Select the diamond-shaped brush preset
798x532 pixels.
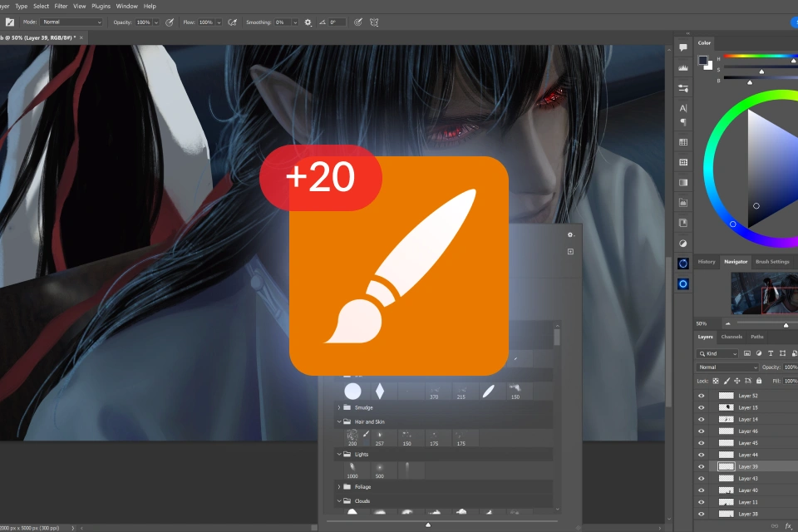(x=380, y=391)
